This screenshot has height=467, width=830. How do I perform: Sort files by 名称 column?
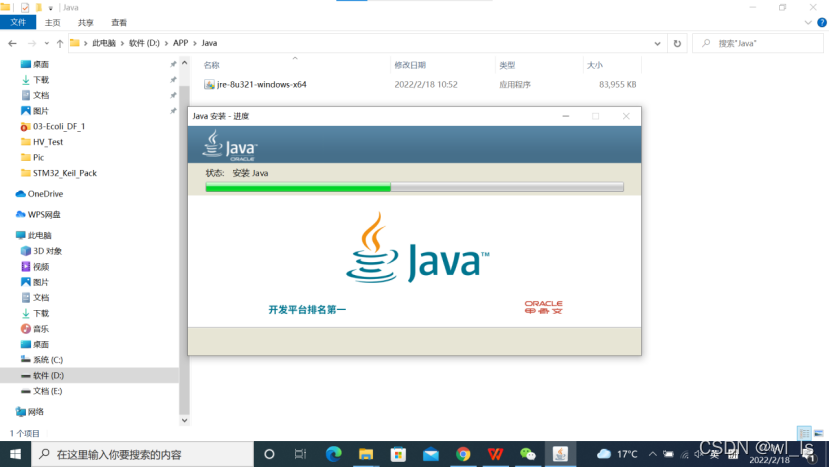[212, 65]
